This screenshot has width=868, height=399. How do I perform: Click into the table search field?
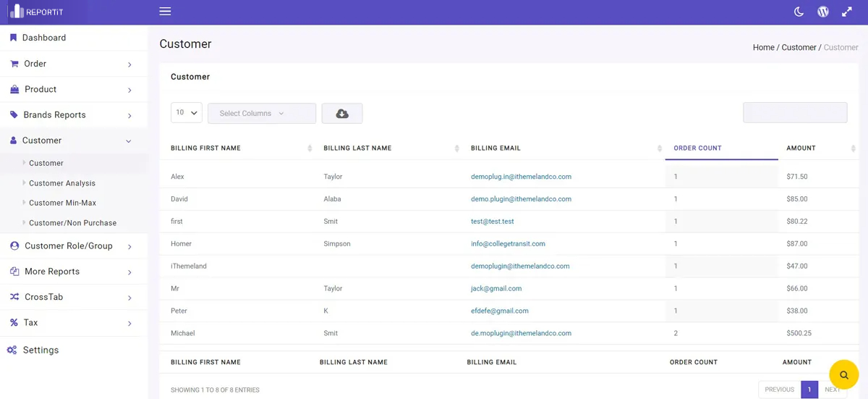tap(795, 112)
